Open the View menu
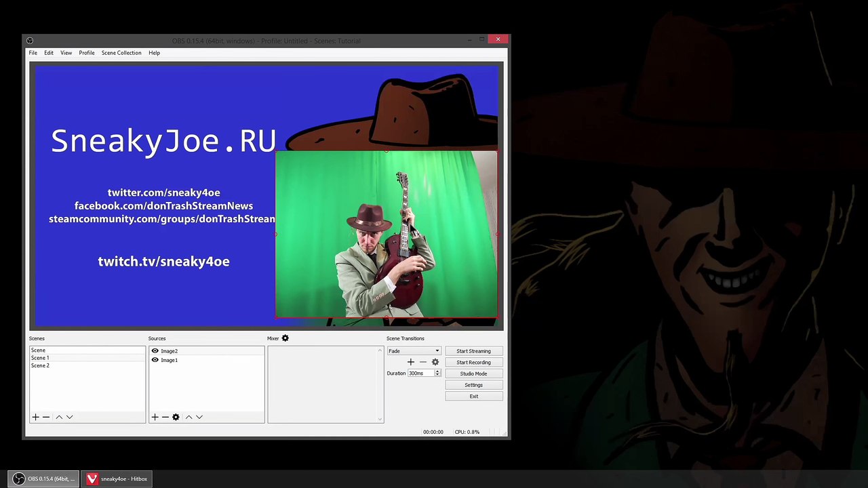Image resolution: width=868 pixels, height=488 pixels. 66,53
